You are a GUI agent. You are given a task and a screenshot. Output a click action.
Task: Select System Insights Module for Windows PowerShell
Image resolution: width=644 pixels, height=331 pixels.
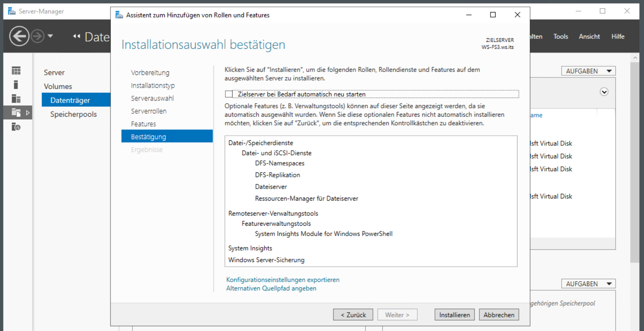tap(324, 234)
